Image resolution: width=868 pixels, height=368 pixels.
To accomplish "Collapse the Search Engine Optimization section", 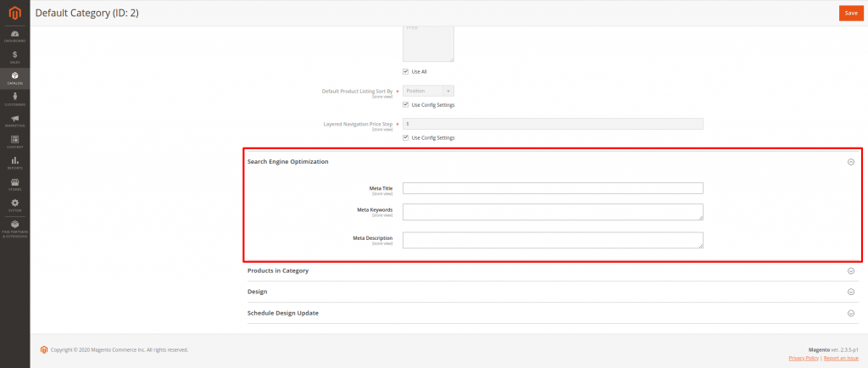I will pyautogui.click(x=851, y=161).
